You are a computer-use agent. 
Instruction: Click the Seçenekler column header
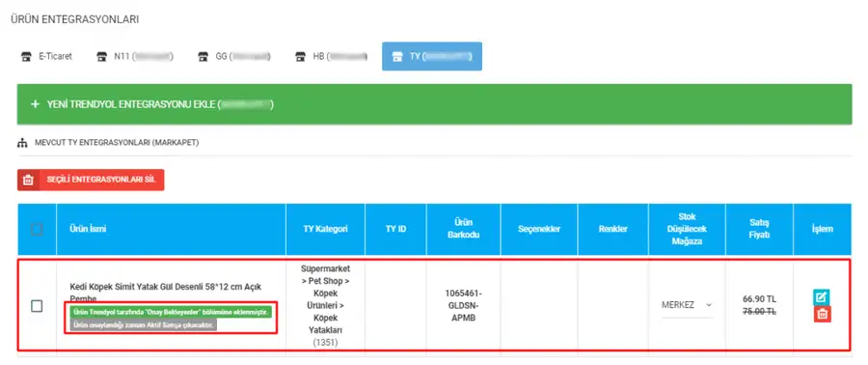point(539,229)
